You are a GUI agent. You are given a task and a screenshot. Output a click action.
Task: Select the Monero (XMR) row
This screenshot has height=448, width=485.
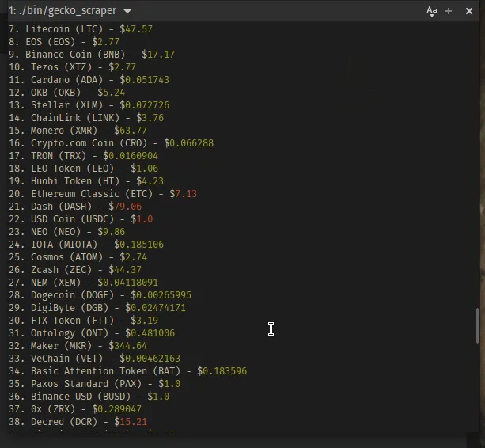[78, 131]
